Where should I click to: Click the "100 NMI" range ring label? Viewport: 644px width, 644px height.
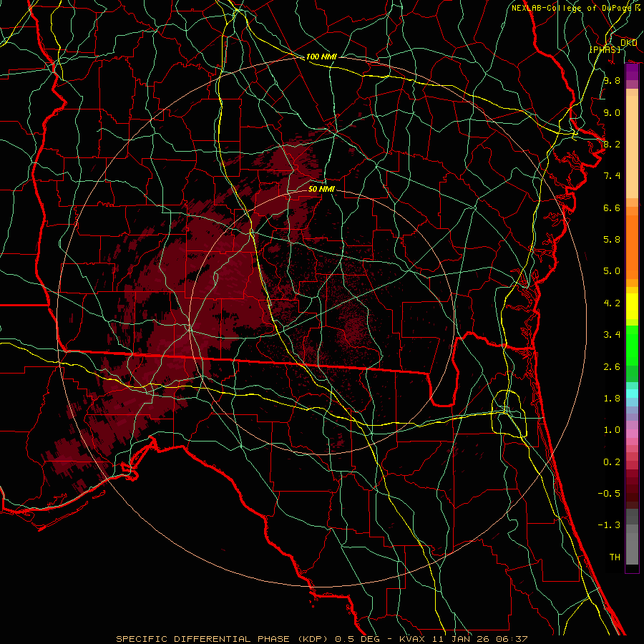(321, 57)
